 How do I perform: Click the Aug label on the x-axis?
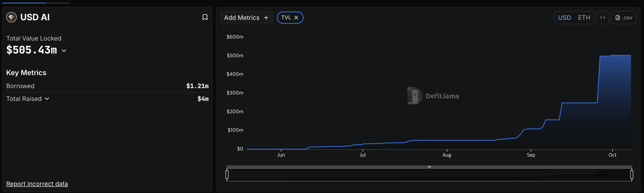pos(447,155)
